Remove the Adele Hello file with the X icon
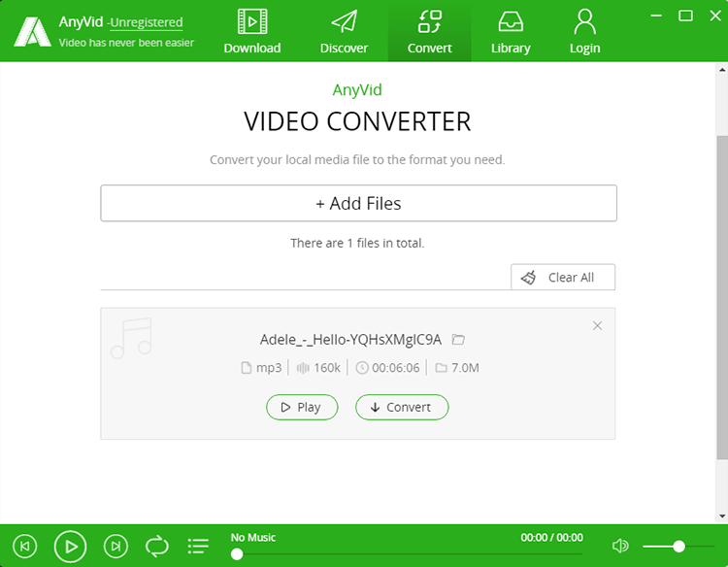728x567 pixels. coord(597,325)
